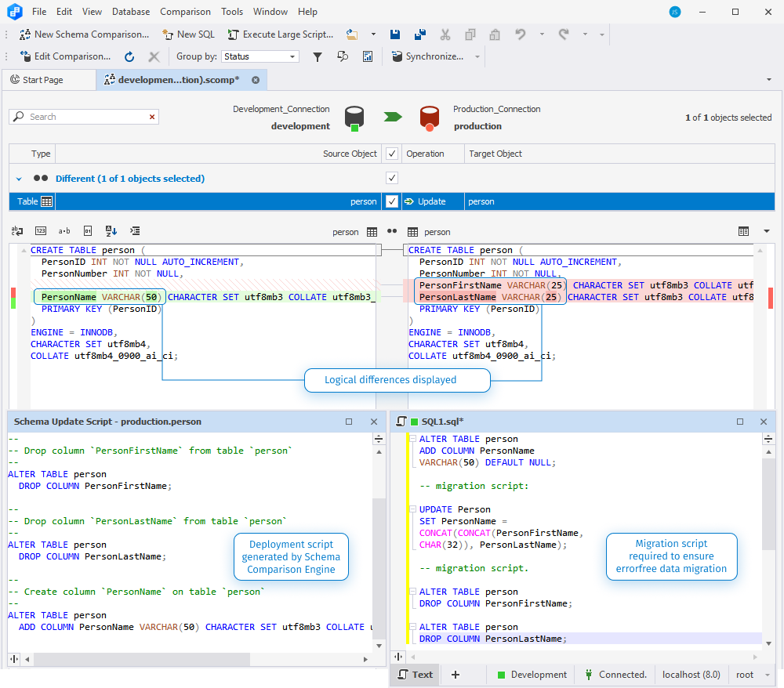Click the Development connection status
Screen dimensions: 784x688
pos(532,675)
